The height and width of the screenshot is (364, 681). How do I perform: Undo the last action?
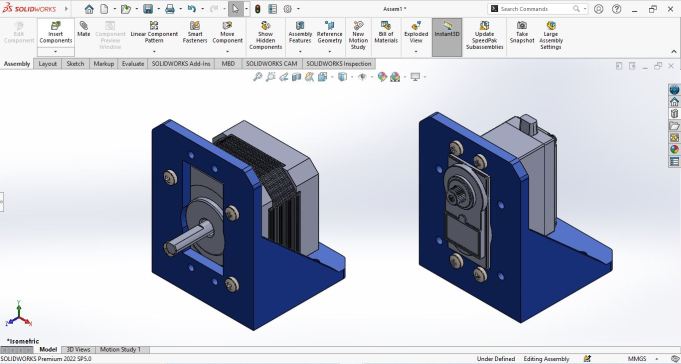coord(192,9)
